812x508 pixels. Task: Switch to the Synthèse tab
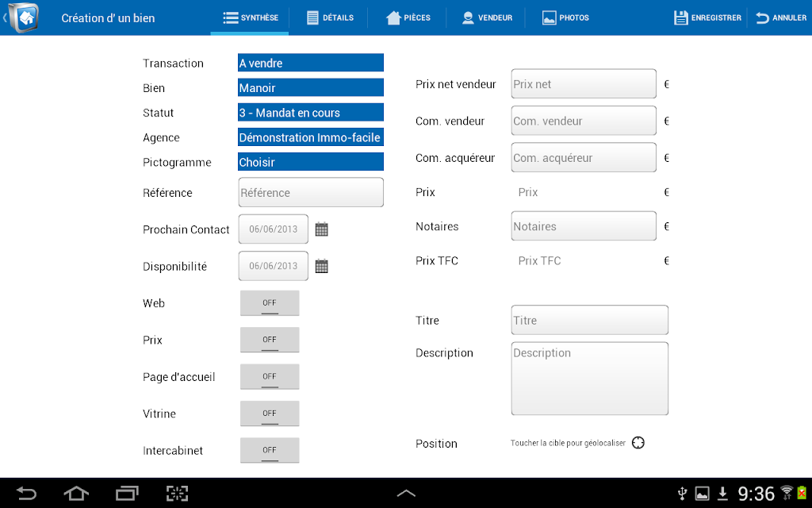tap(250, 17)
